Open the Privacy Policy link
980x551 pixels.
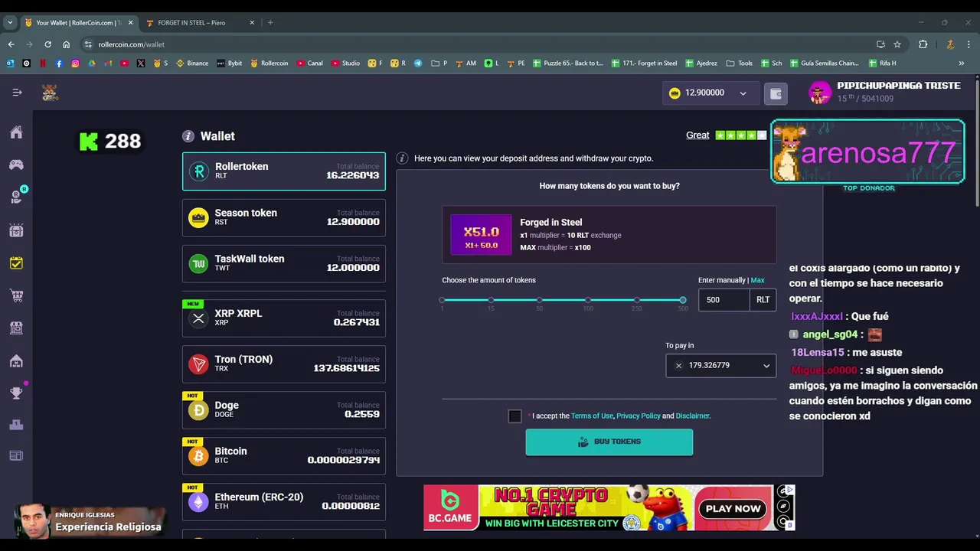click(x=639, y=416)
